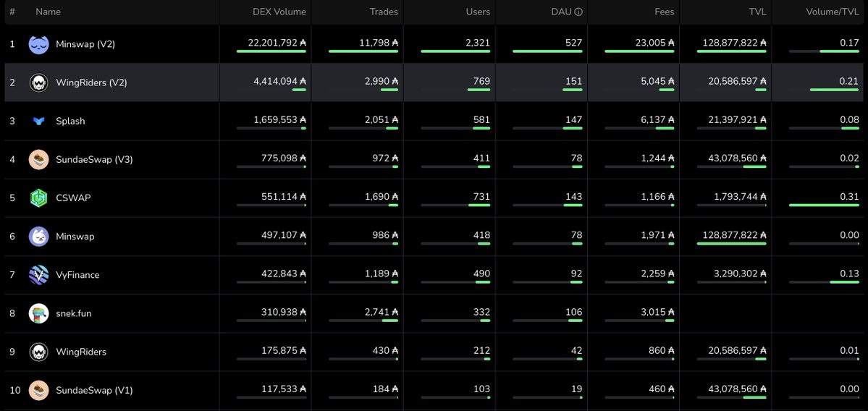Click the Minswap (V2) DEX volume bar

point(271,51)
